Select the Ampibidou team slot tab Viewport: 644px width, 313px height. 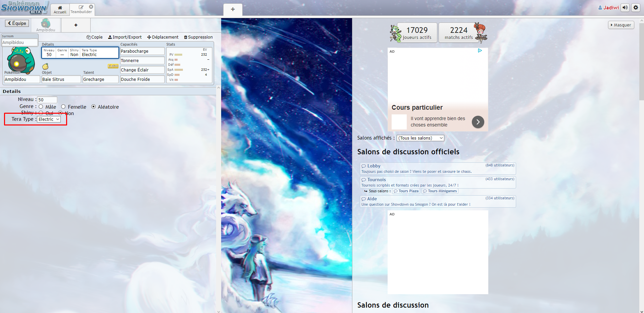[x=46, y=25]
